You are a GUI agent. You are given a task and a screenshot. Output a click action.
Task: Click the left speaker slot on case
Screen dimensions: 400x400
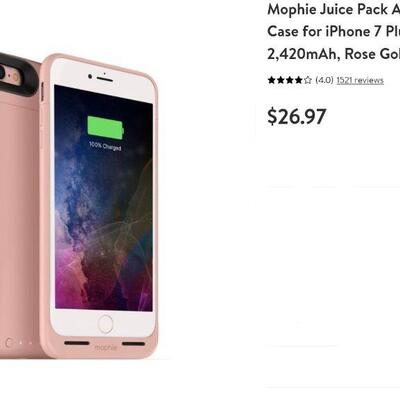tap(77, 343)
